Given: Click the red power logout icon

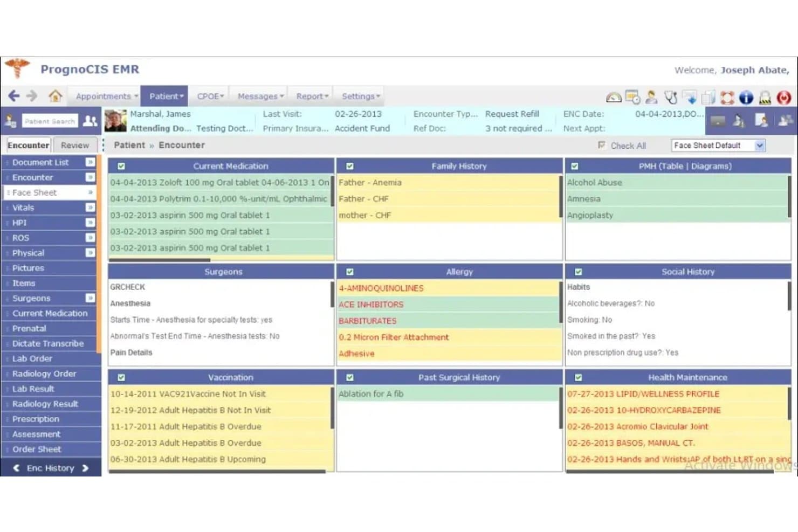Looking at the screenshot, I should click(783, 98).
